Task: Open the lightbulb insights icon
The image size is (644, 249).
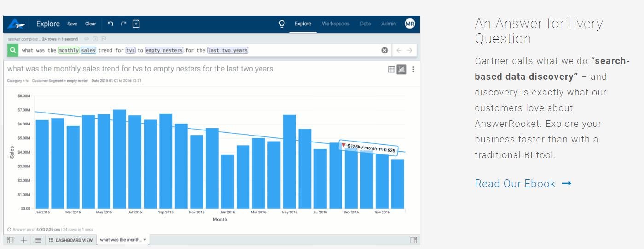Action: click(282, 24)
